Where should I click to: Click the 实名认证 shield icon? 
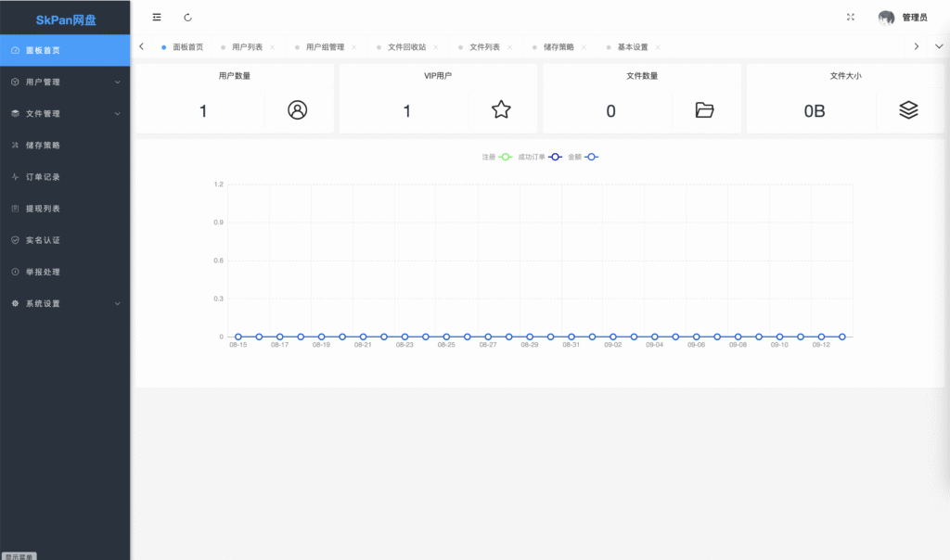click(x=15, y=240)
